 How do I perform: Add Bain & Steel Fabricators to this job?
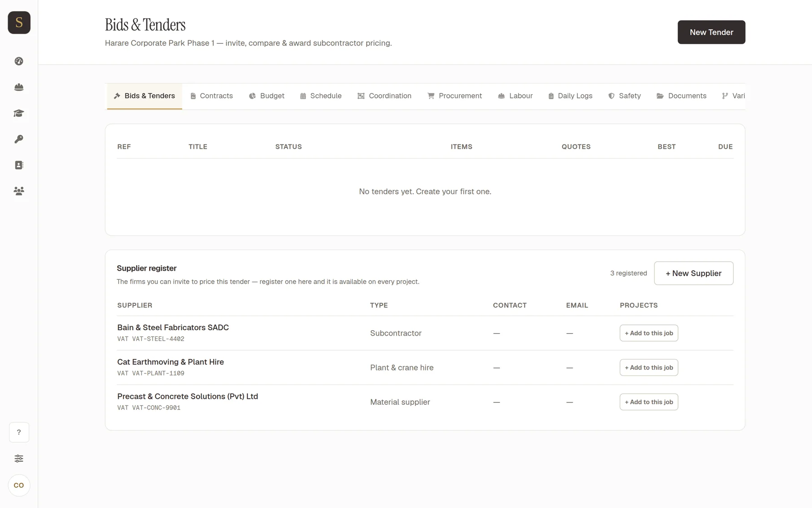tap(649, 333)
